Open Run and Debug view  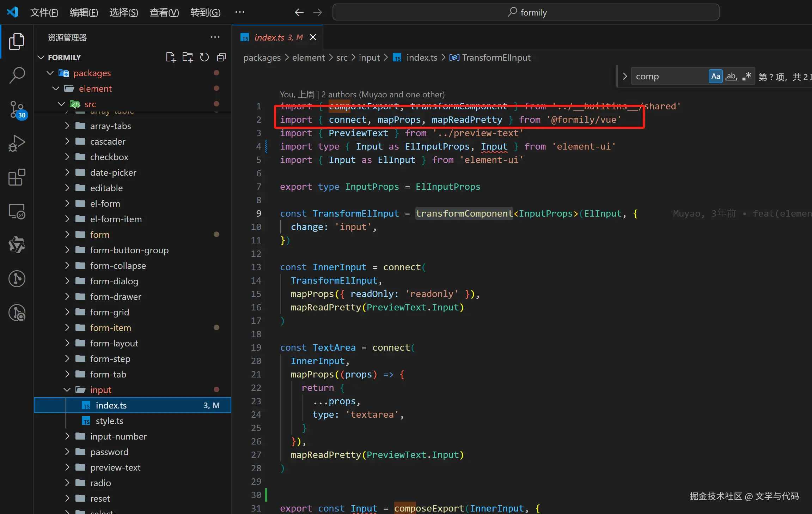(17, 143)
